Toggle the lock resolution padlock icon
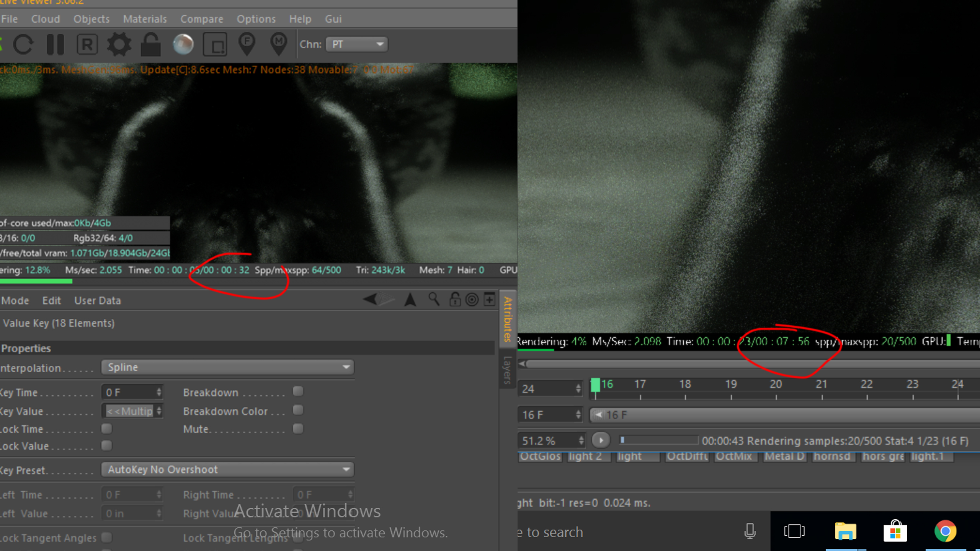This screenshot has height=551, width=980. click(x=150, y=44)
